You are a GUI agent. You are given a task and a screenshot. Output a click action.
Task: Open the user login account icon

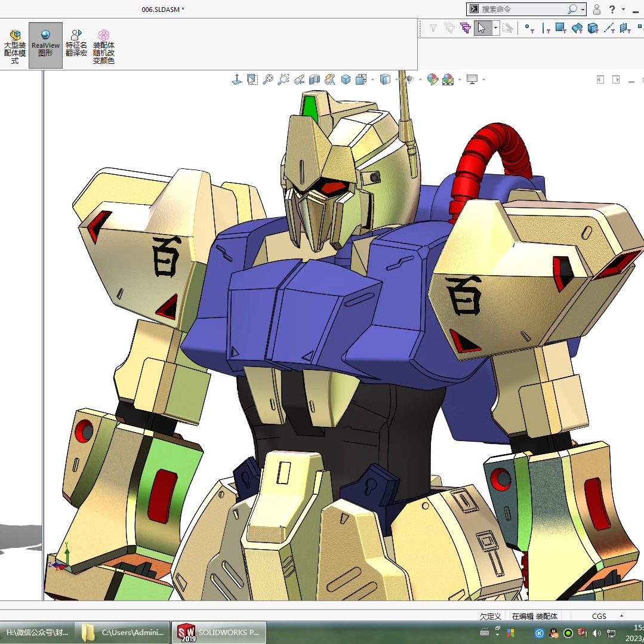click(597, 9)
